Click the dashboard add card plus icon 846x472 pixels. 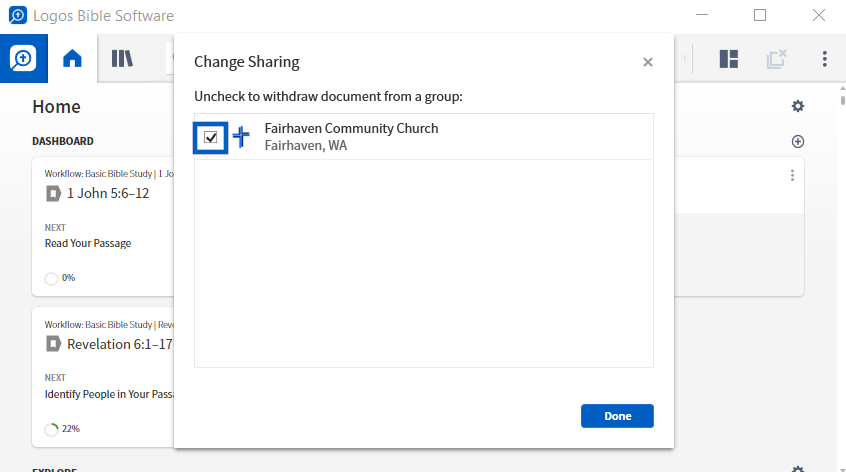797,141
